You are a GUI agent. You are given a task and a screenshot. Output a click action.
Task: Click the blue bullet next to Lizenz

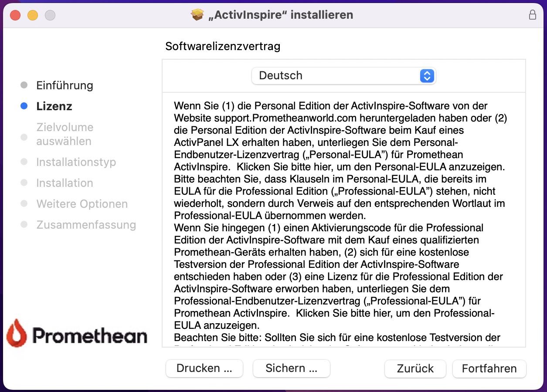(24, 106)
